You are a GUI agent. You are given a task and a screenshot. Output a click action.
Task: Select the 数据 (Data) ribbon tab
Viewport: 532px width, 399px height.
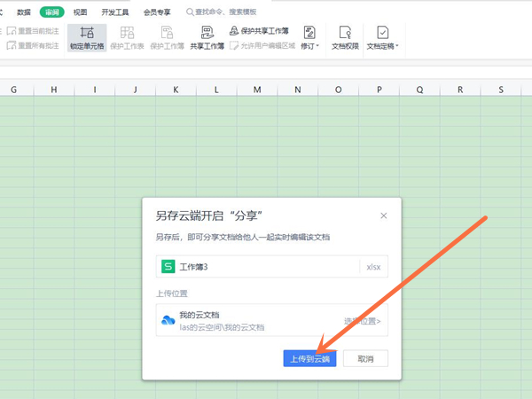coord(24,12)
